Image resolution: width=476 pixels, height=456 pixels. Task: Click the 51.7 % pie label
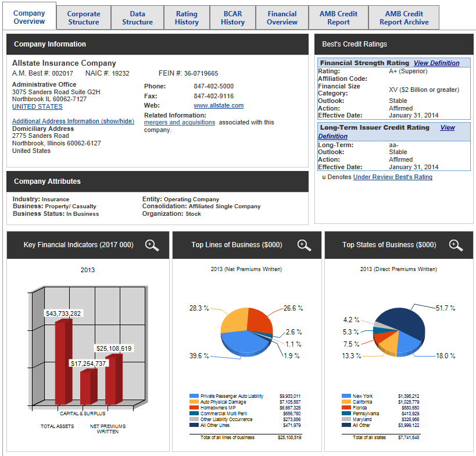[x=445, y=308]
